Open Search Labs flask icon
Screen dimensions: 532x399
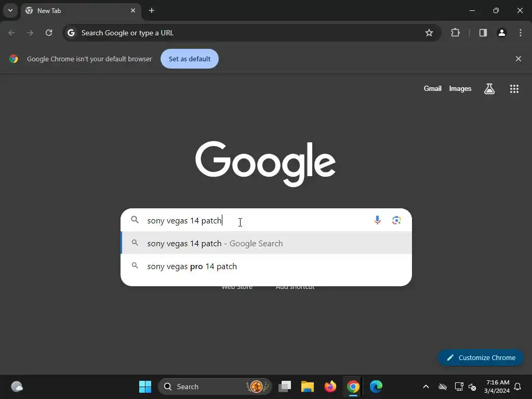(x=489, y=89)
